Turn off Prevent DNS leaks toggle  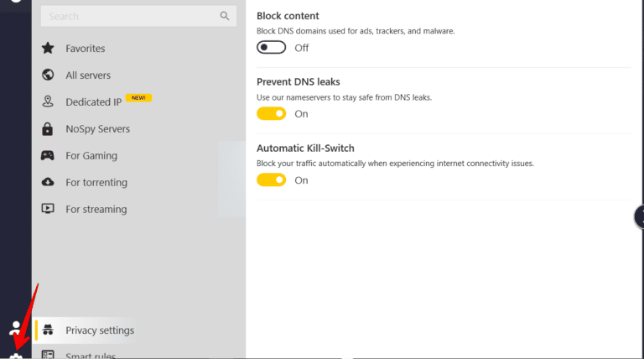(x=271, y=114)
